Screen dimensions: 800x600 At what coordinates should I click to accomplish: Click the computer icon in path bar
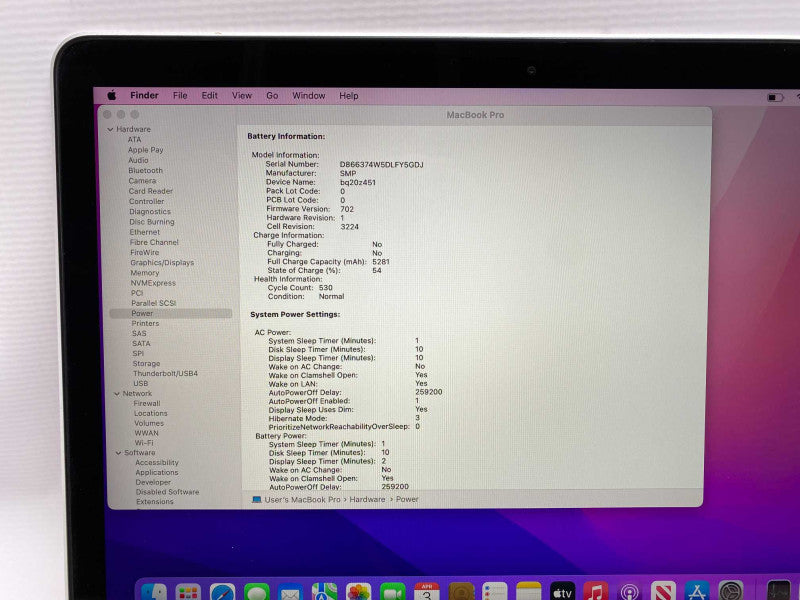(257, 499)
